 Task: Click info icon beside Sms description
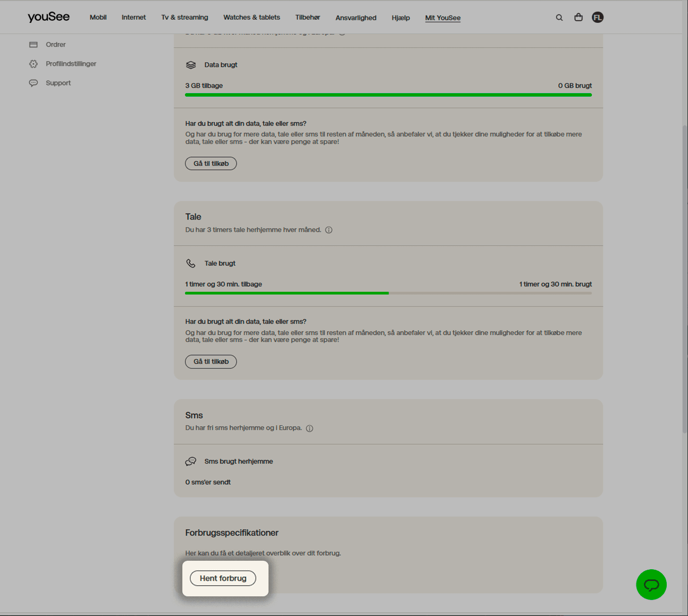point(309,428)
